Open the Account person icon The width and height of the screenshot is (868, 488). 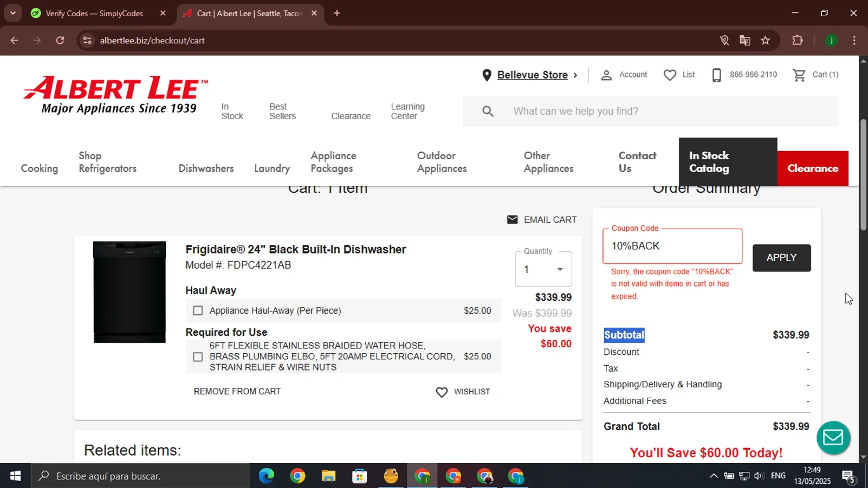[606, 75]
